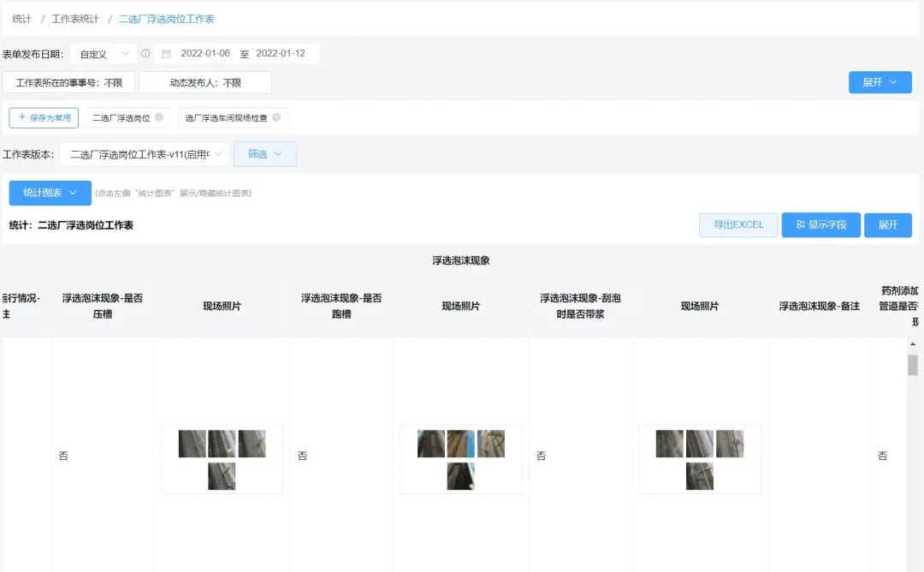
Task: Click the calendar icon in date range
Action: coord(167,54)
